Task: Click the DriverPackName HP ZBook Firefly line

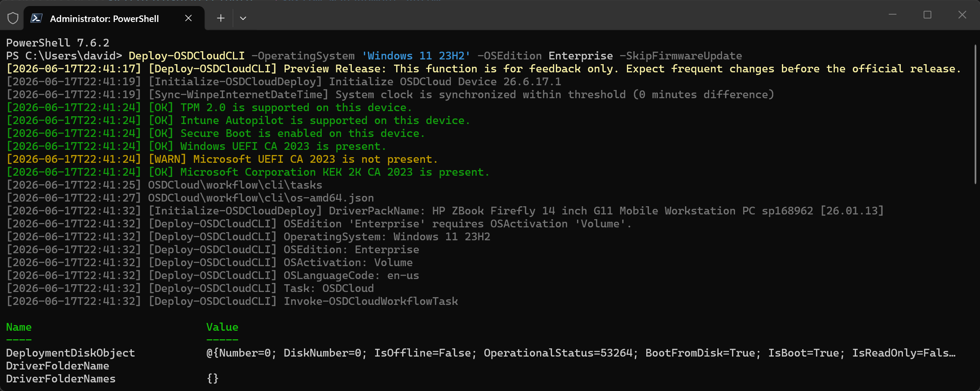Action: coord(445,211)
